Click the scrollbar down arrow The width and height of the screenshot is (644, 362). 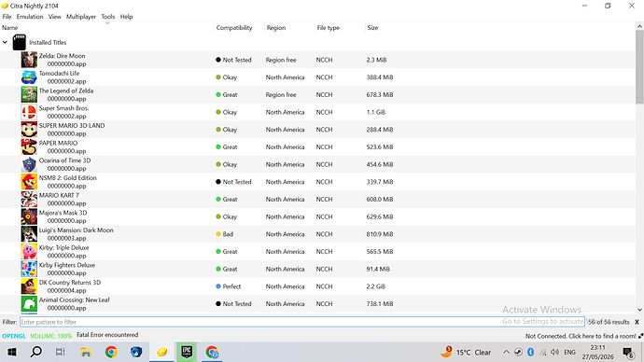[x=639, y=311]
